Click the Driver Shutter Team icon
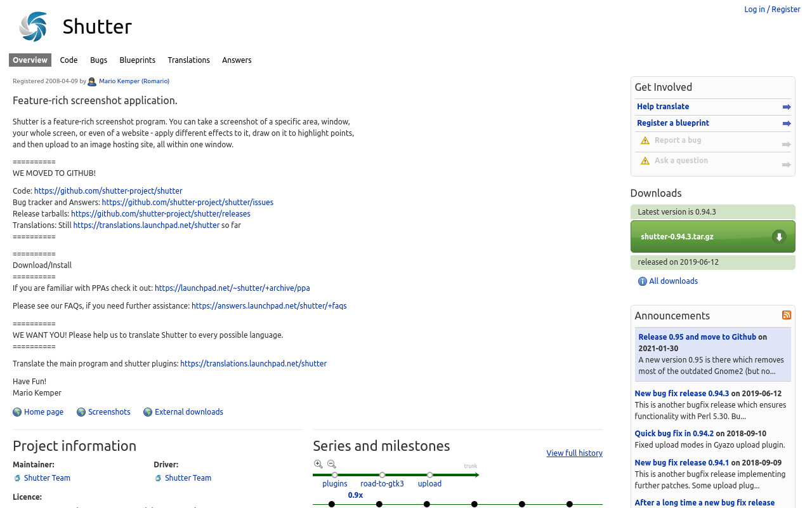This screenshot has height=508, width=812. point(158,478)
